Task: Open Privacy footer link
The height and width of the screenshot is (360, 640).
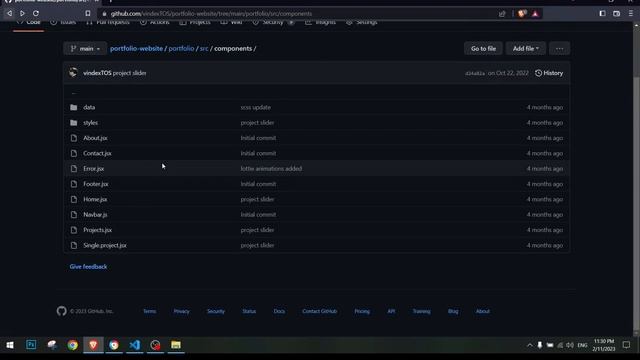Action: point(181,311)
